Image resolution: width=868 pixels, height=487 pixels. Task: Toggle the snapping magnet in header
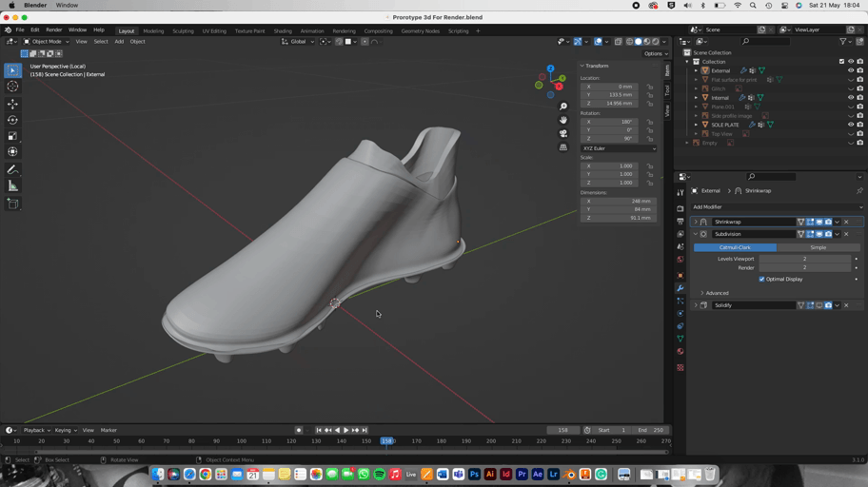point(339,42)
